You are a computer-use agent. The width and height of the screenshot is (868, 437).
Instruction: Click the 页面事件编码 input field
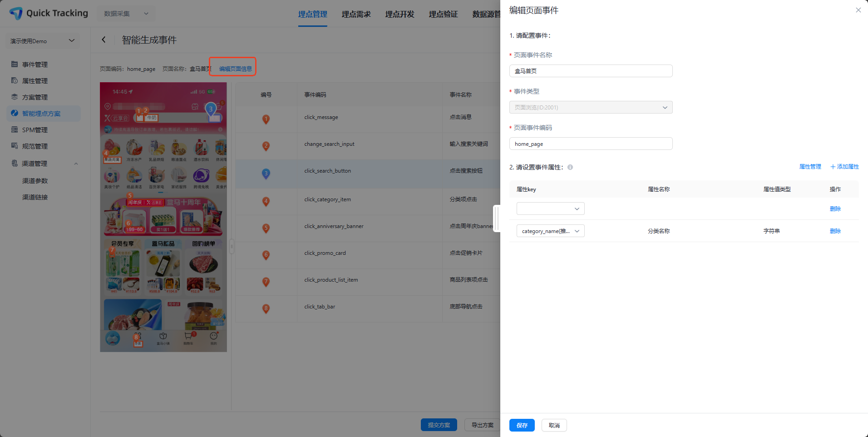click(x=591, y=144)
